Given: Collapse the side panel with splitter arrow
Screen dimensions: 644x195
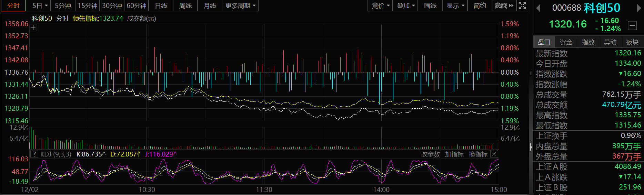Looking at the screenshot, I should pos(531,147).
